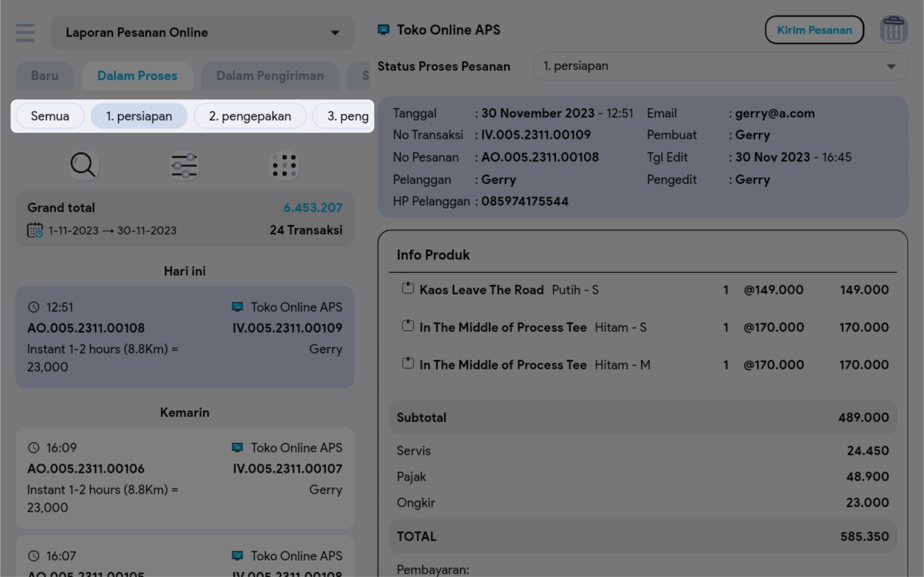Delete order with trash icon

coord(893,30)
